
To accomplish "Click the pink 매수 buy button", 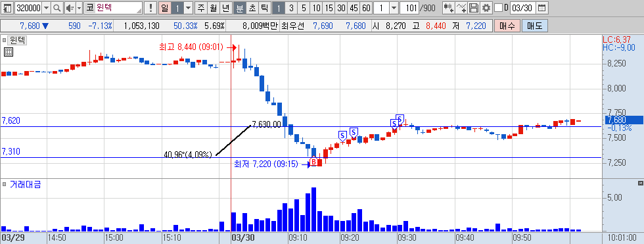I will (507, 26).
